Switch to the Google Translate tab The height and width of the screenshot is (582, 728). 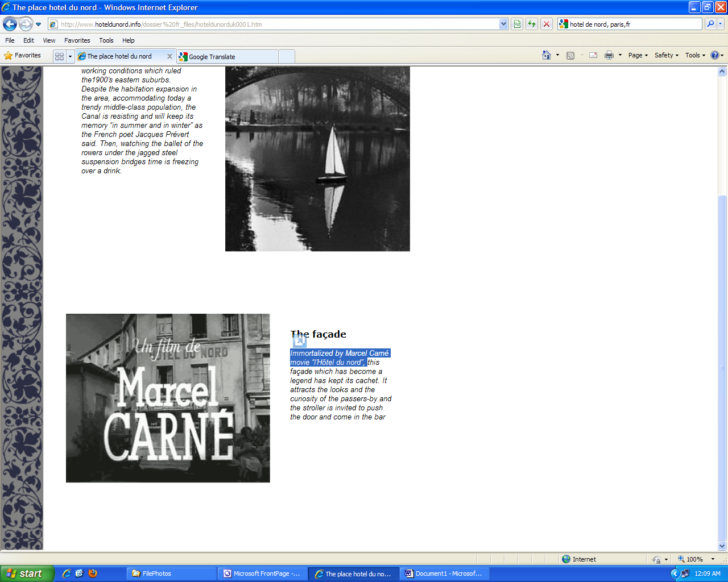tap(227, 57)
